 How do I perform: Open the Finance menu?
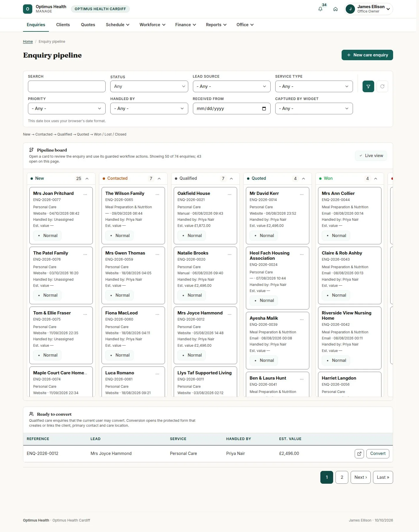pyautogui.click(x=186, y=25)
